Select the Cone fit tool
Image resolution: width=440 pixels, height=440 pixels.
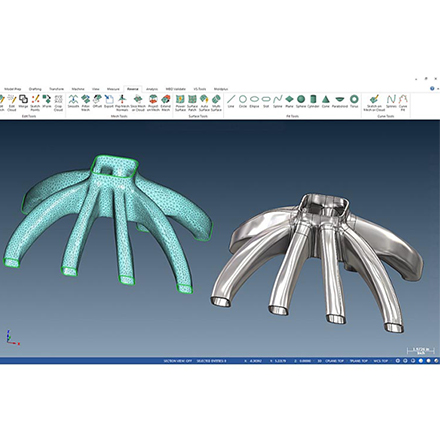[326, 101]
